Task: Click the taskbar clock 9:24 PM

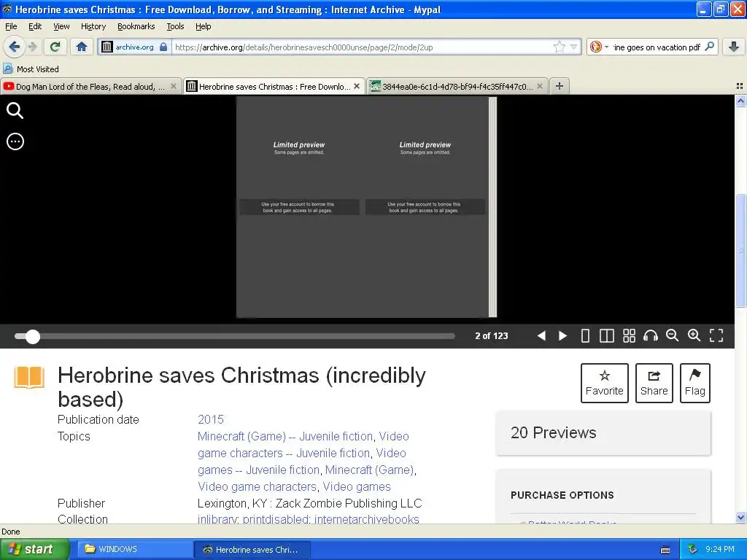Action: pyautogui.click(x=720, y=549)
